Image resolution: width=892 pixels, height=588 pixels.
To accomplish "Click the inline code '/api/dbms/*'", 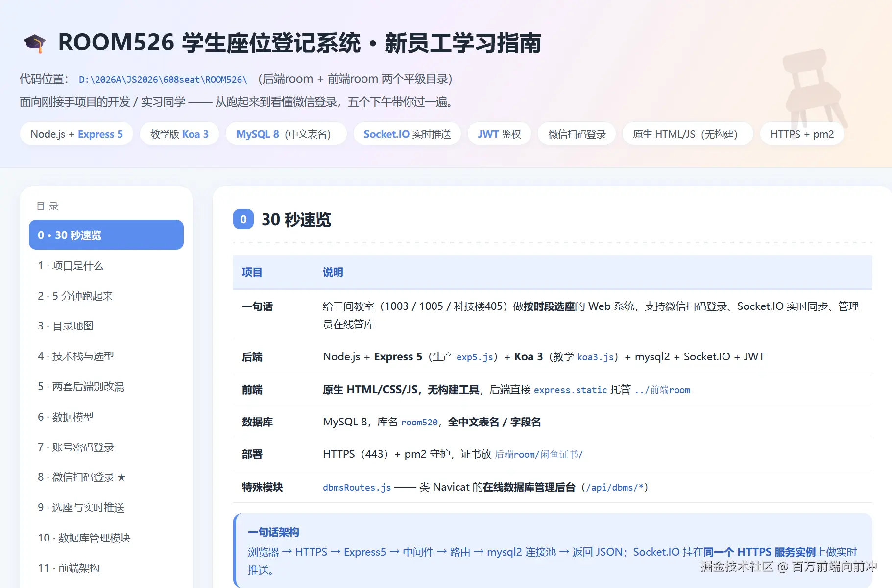I will [x=615, y=488].
